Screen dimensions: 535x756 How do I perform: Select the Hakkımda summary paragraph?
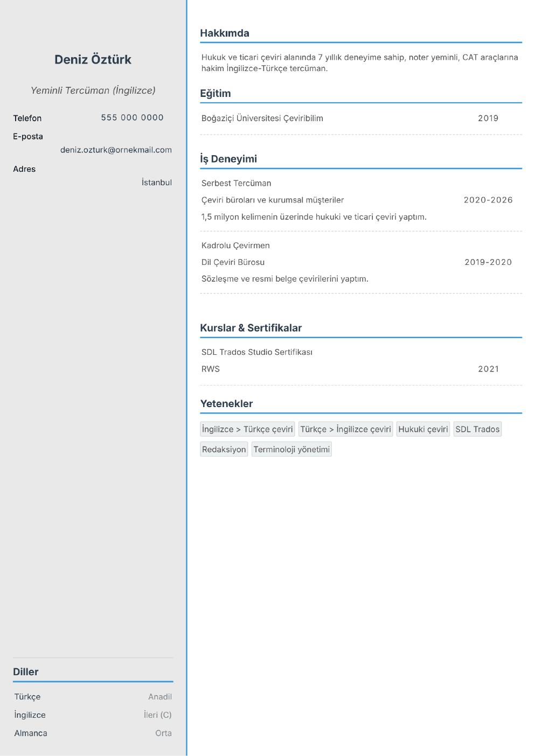point(360,63)
